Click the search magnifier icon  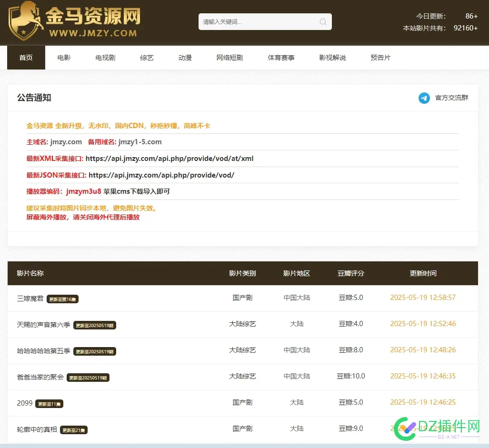322,22
